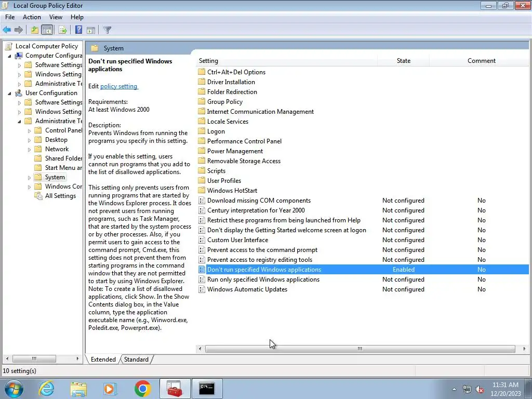This screenshot has width=532, height=399.
Task: Click the Back arrow toolbar button
Action: pos(7,30)
